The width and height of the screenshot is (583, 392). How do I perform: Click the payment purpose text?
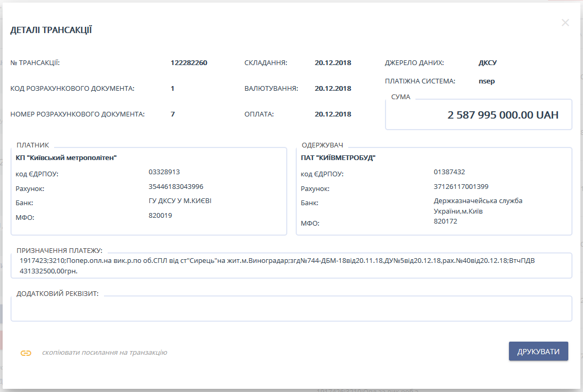[x=277, y=266]
